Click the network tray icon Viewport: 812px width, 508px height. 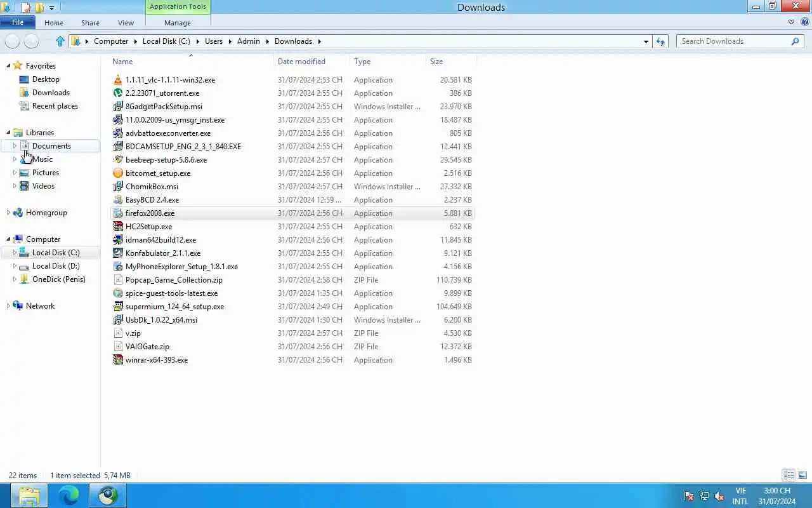(704, 496)
